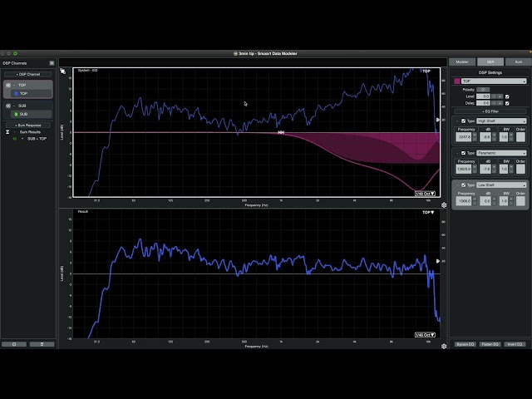
Task: Toggle the Level enable checkbox
Action: pos(507,96)
